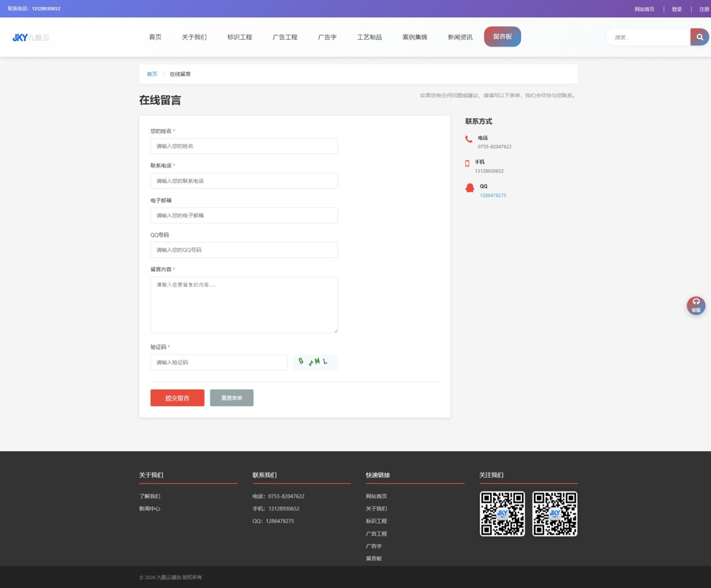This screenshot has height=588, width=711.
Task: Click the captcha verification image to refresh
Action: [315, 362]
